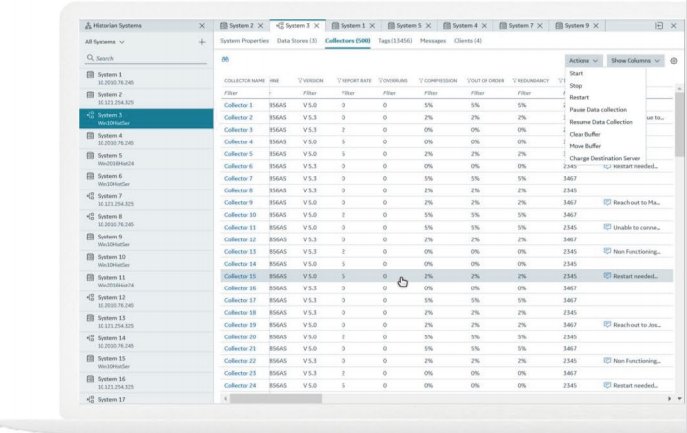
Task: Click the sidebar Search input field
Action: click(146, 58)
